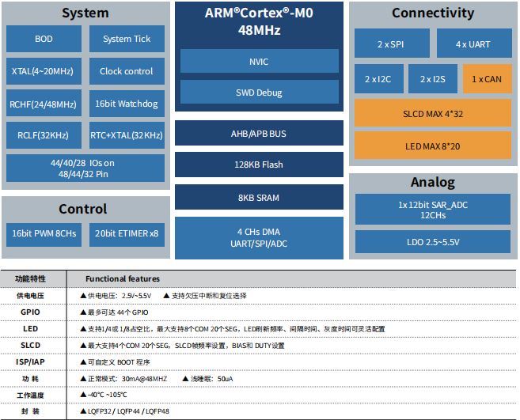Click the NVIC block
This screenshot has height=420, width=520.
(x=260, y=61)
